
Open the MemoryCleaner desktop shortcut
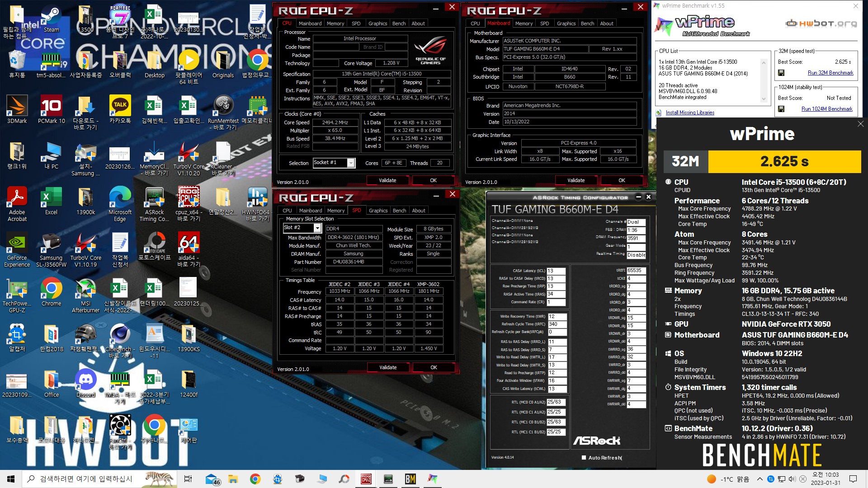[154, 158]
